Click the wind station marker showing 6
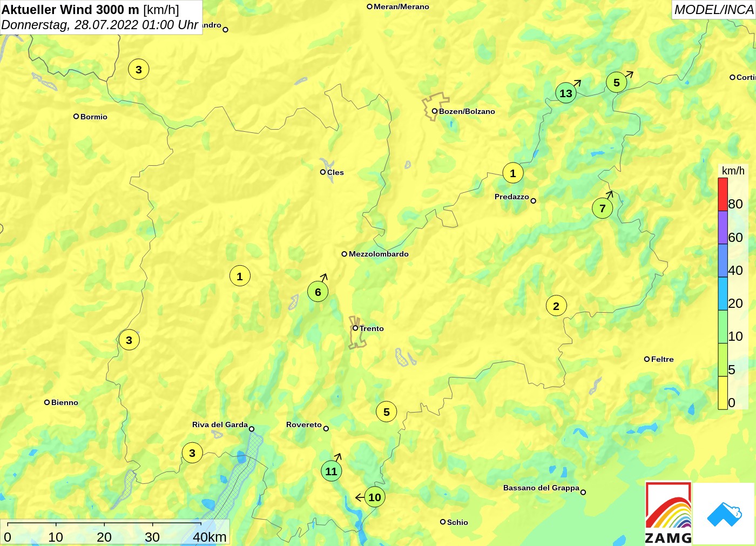 point(318,292)
